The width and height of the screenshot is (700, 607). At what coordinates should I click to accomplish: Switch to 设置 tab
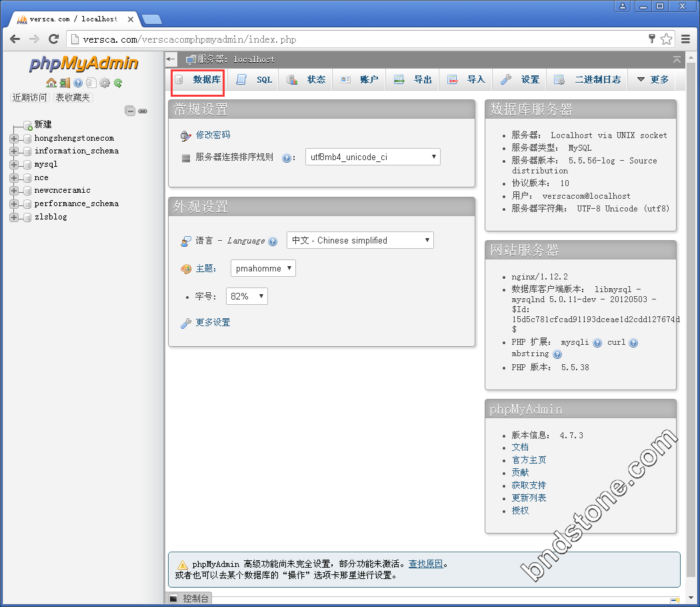pos(519,79)
